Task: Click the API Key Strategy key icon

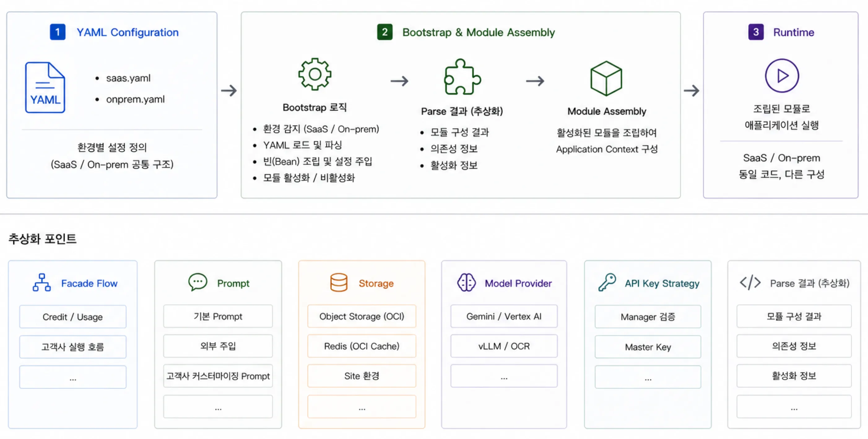Action: [x=607, y=282]
